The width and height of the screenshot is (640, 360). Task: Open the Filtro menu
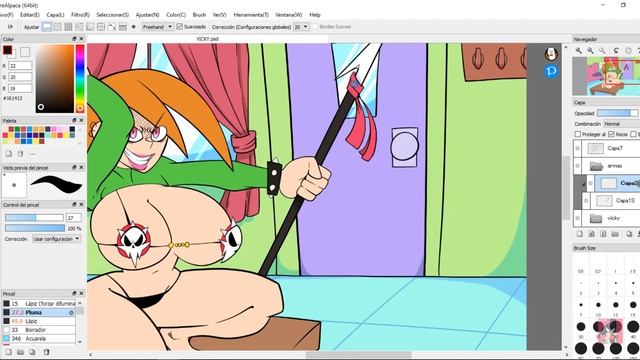click(80, 15)
